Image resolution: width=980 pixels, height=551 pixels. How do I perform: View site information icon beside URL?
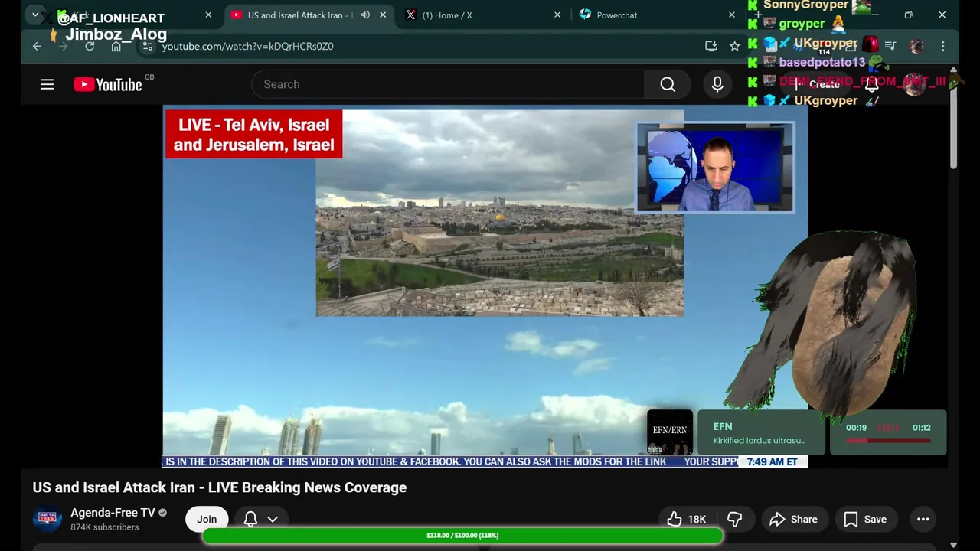[148, 46]
